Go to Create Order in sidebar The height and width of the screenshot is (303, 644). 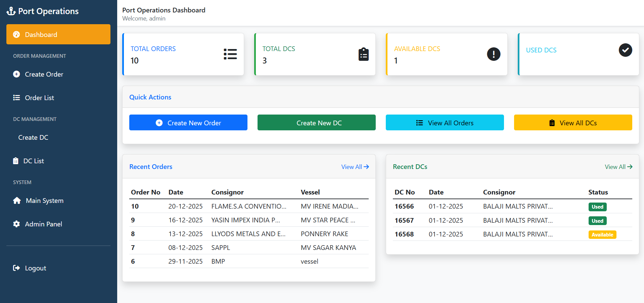[x=44, y=74]
